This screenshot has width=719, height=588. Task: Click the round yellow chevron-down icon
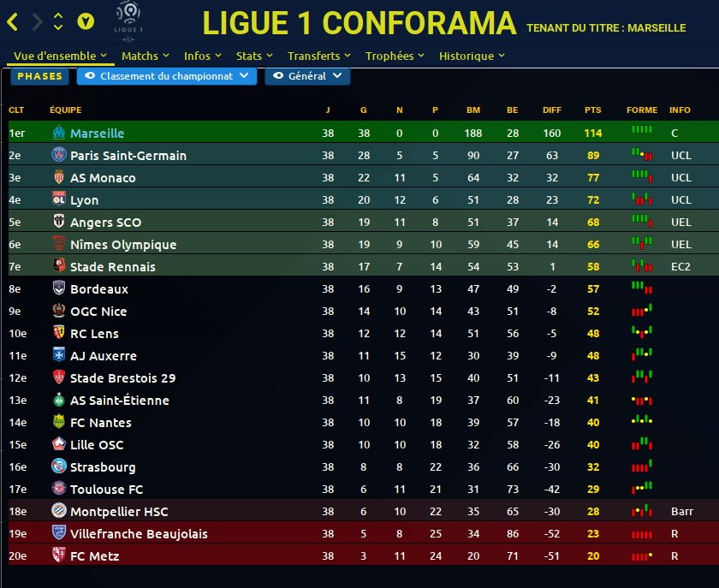pyautogui.click(x=85, y=22)
